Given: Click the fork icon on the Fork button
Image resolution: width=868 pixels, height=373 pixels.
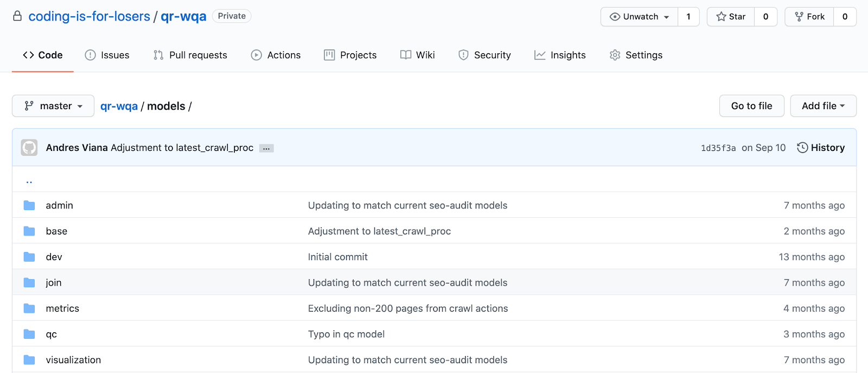Looking at the screenshot, I should 799,17.
